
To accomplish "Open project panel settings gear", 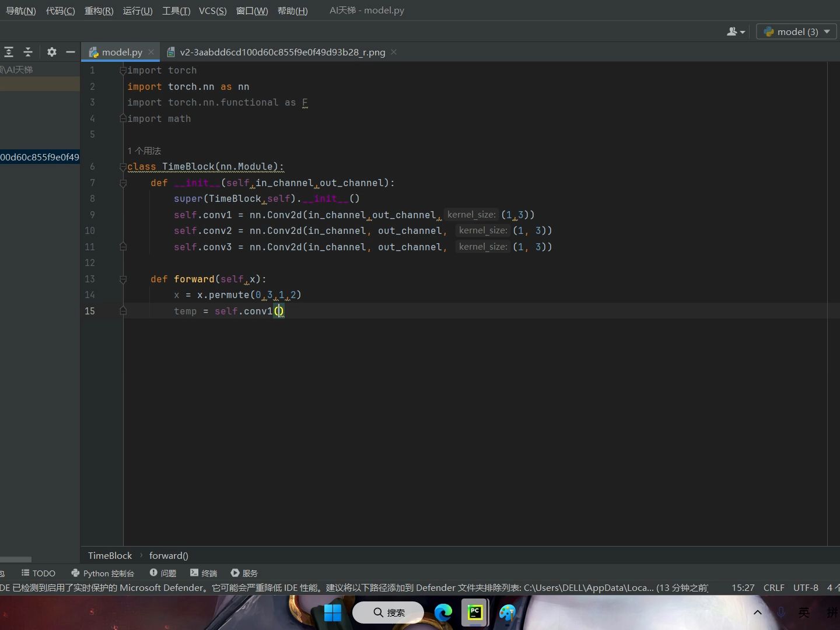I will [x=52, y=52].
